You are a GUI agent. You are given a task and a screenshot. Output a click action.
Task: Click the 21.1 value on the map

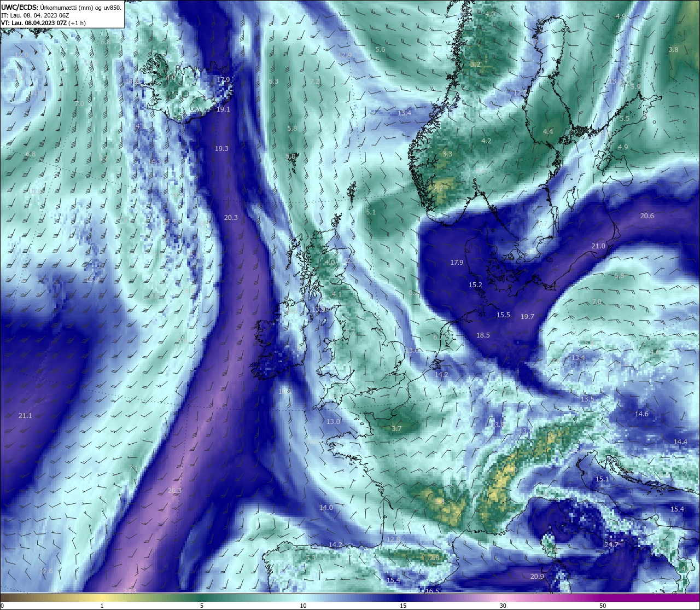[25, 416]
